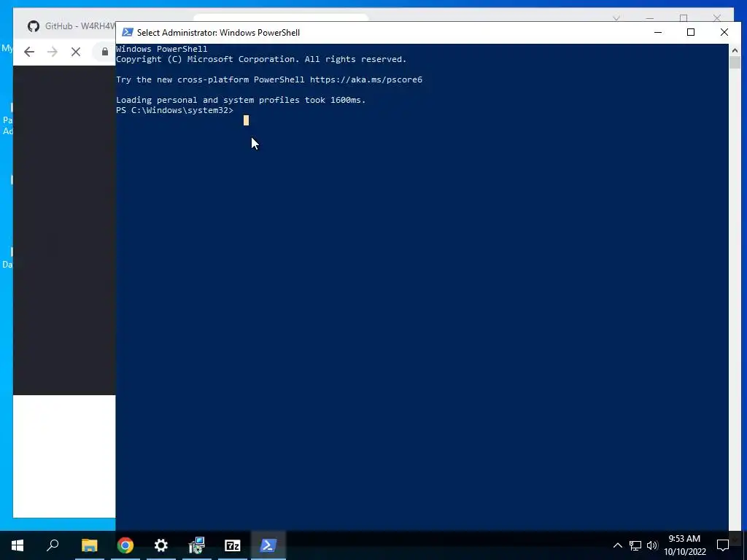Click the 'Loading personal and system profiles' line
This screenshot has height=560, width=747.
(x=241, y=100)
